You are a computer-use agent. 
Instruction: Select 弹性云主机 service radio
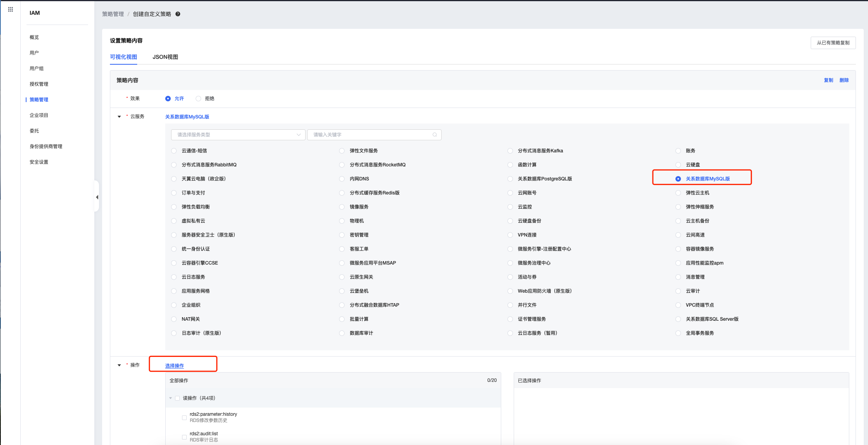pos(678,193)
